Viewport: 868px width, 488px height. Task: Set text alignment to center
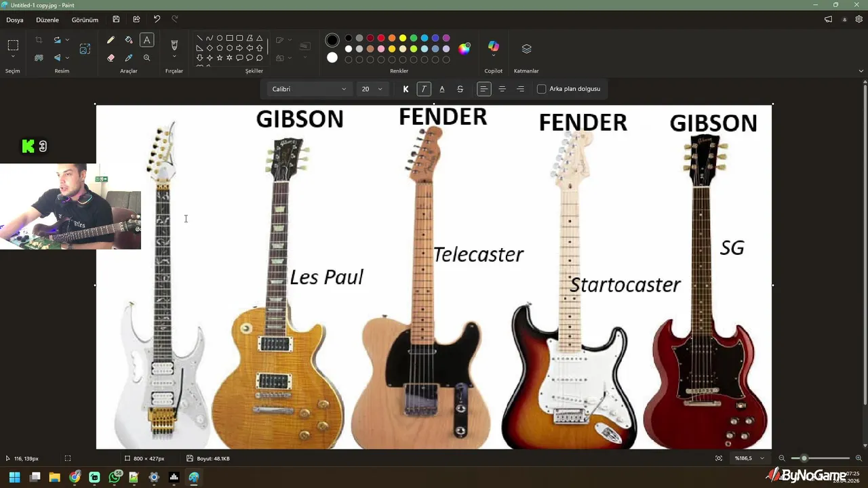click(x=502, y=89)
